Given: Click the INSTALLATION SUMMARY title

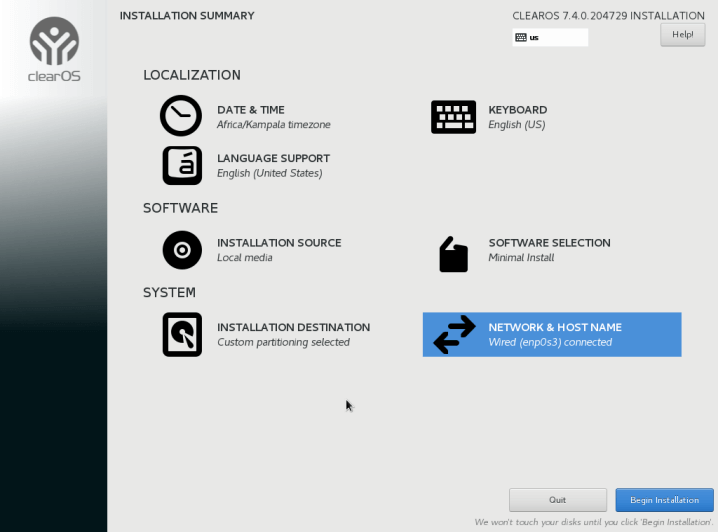Looking at the screenshot, I should (x=187, y=16).
